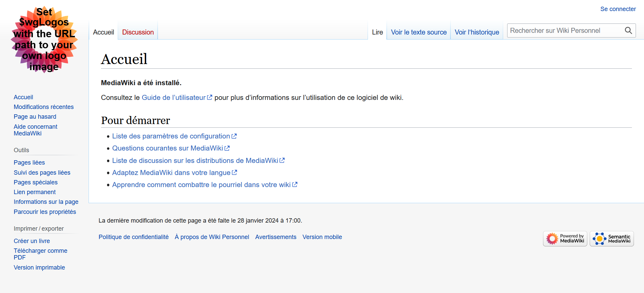Viewport: 644px width, 293px height.
Task: Go to Accueil in the sidebar
Action: pyautogui.click(x=23, y=97)
